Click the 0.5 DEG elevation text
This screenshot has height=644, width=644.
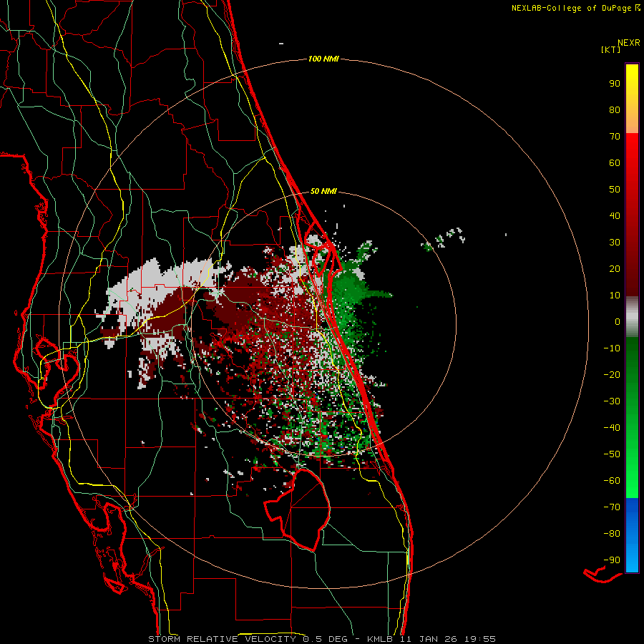coord(325,639)
